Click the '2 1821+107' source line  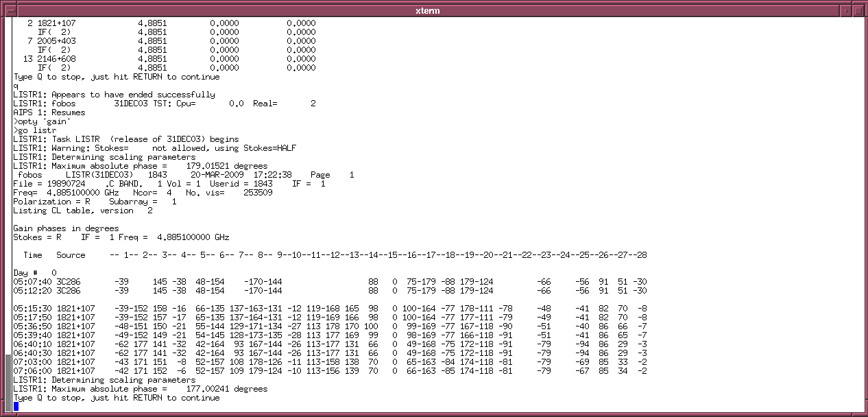pyautogui.click(x=171, y=23)
